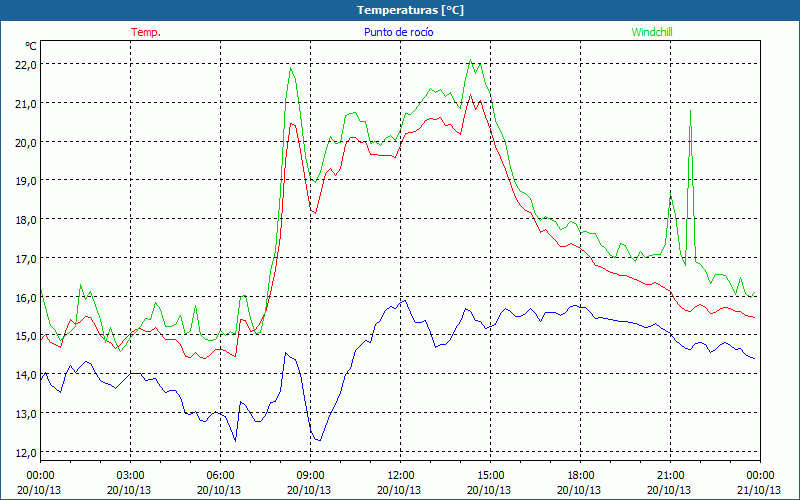
Task: Click the 13,0 y-axis value
Action: (28, 413)
